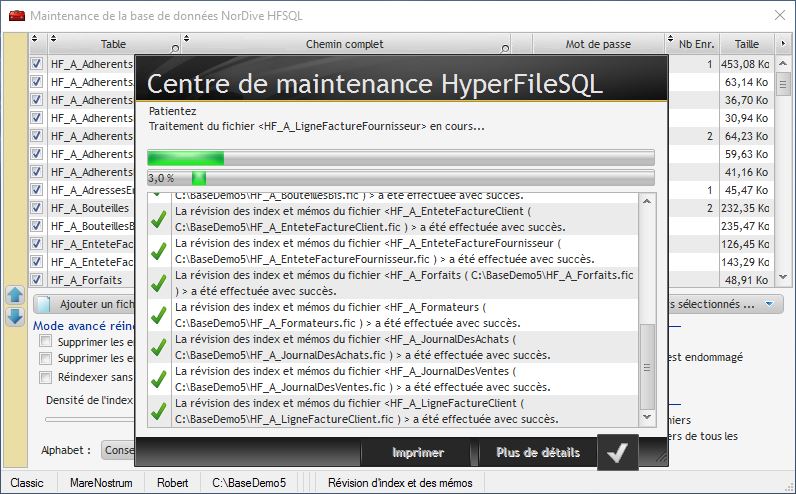
Task: Click the sort arrows of the Nb Enr. column
Action: coord(670,39)
